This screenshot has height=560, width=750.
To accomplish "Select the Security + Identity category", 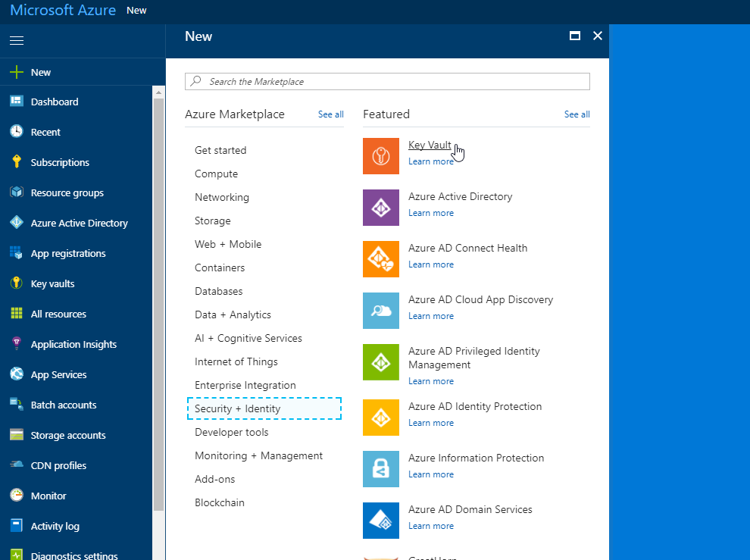I will pyautogui.click(x=238, y=408).
